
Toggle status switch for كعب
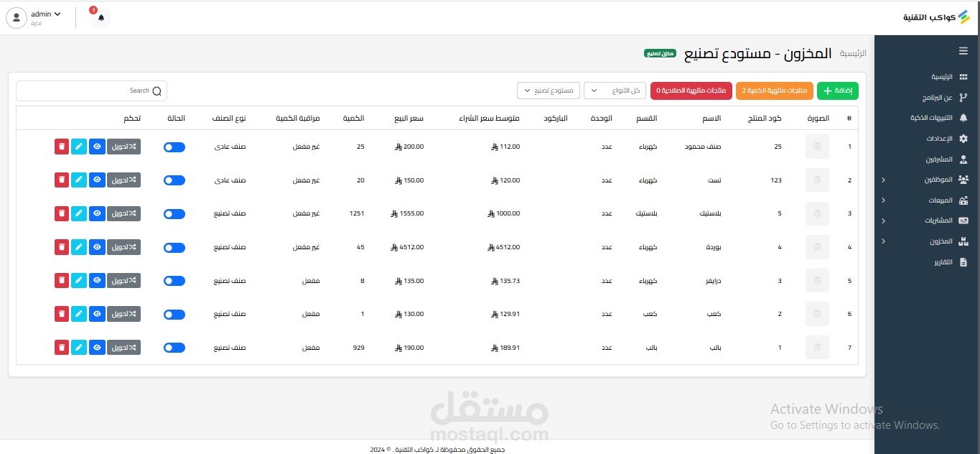174,314
